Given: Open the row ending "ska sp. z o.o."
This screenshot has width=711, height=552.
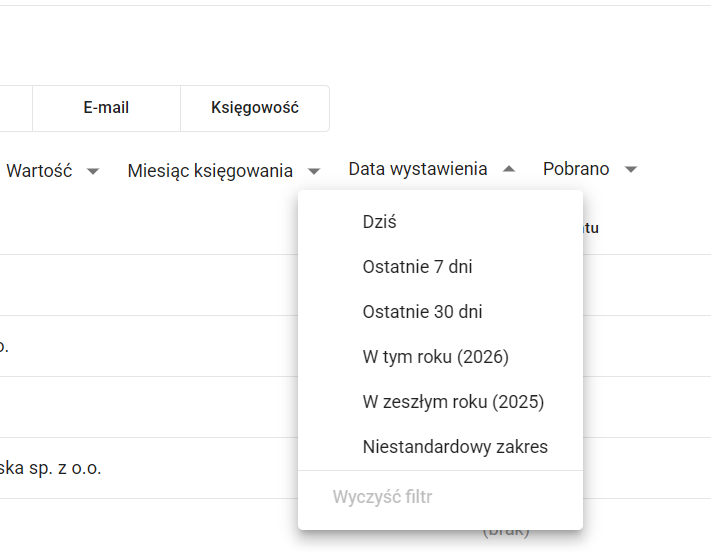Looking at the screenshot, I should click(50, 468).
